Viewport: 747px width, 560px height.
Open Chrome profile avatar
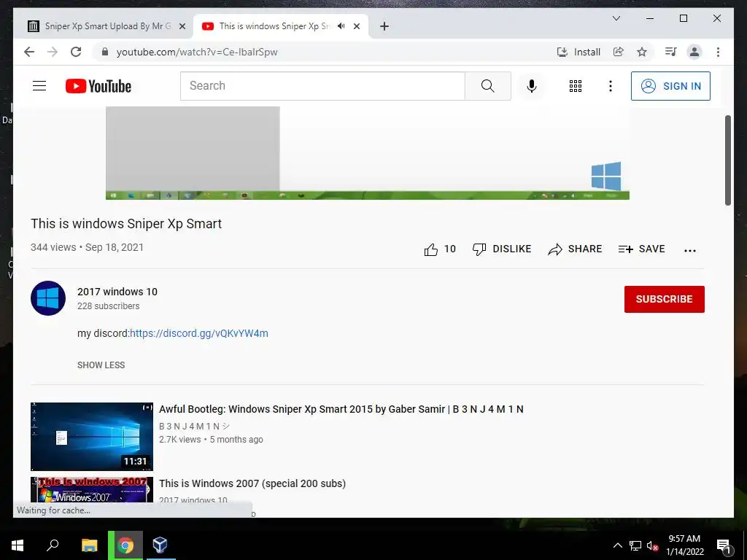tap(694, 52)
